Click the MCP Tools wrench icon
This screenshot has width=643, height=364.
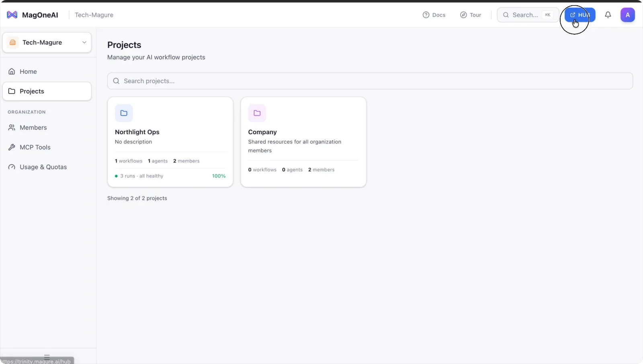[x=12, y=147]
